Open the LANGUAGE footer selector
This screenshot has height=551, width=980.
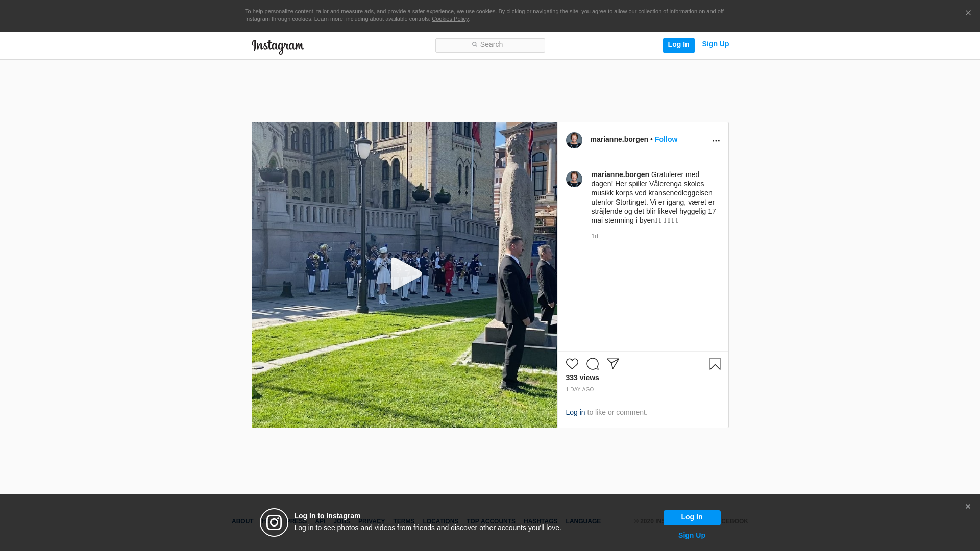point(583,521)
